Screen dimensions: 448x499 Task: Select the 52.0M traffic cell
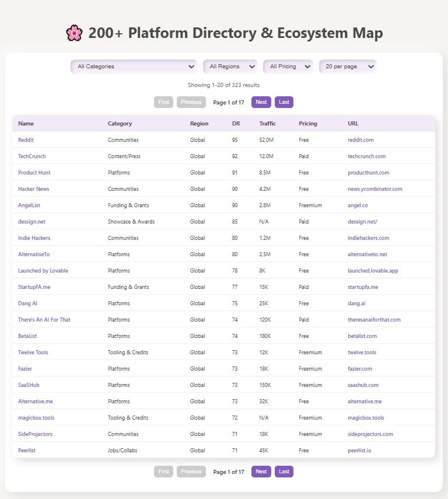click(x=267, y=140)
